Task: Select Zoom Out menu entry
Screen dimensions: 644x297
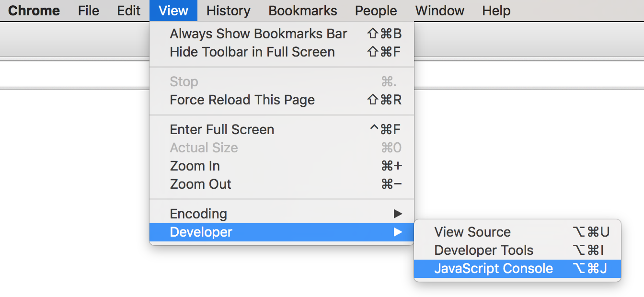Action: (282, 184)
